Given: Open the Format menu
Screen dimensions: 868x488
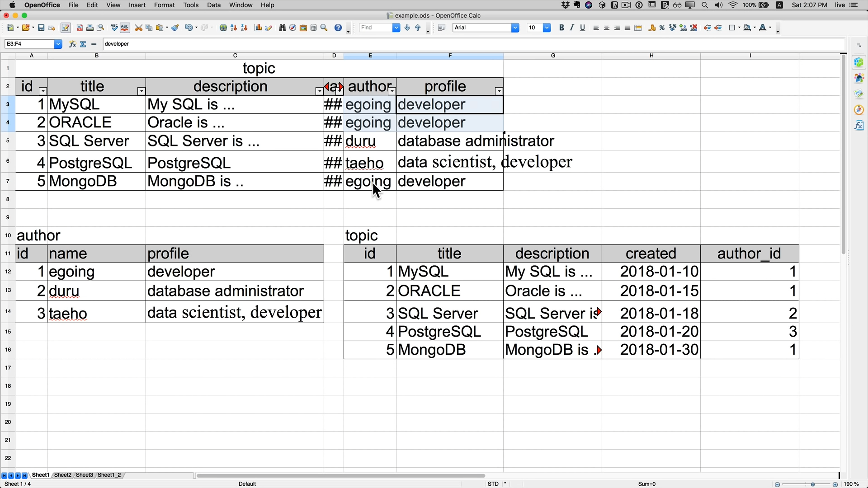Looking at the screenshot, I should pyautogui.click(x=164, y=5).
